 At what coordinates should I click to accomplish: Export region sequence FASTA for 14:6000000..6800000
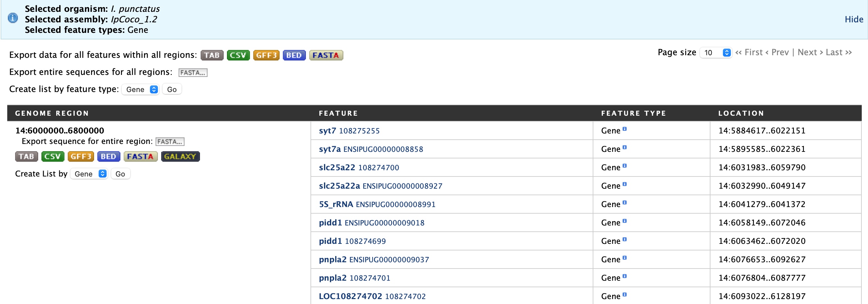[x=170, y=142]
